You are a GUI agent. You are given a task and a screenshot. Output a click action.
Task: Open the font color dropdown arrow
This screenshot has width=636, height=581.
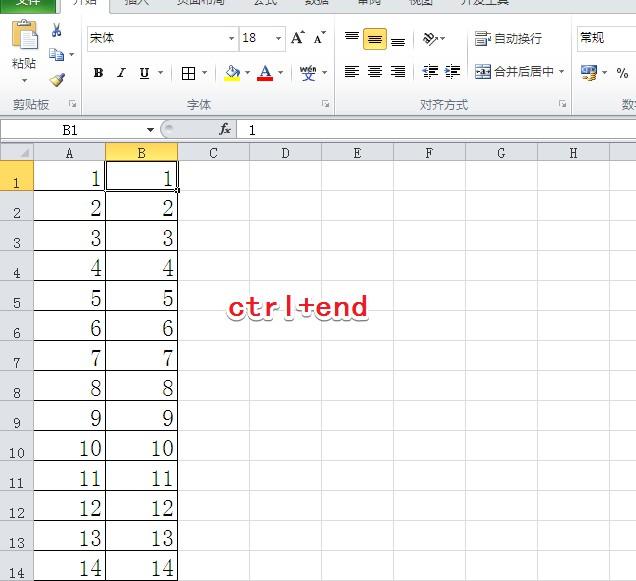click(280, 73)
